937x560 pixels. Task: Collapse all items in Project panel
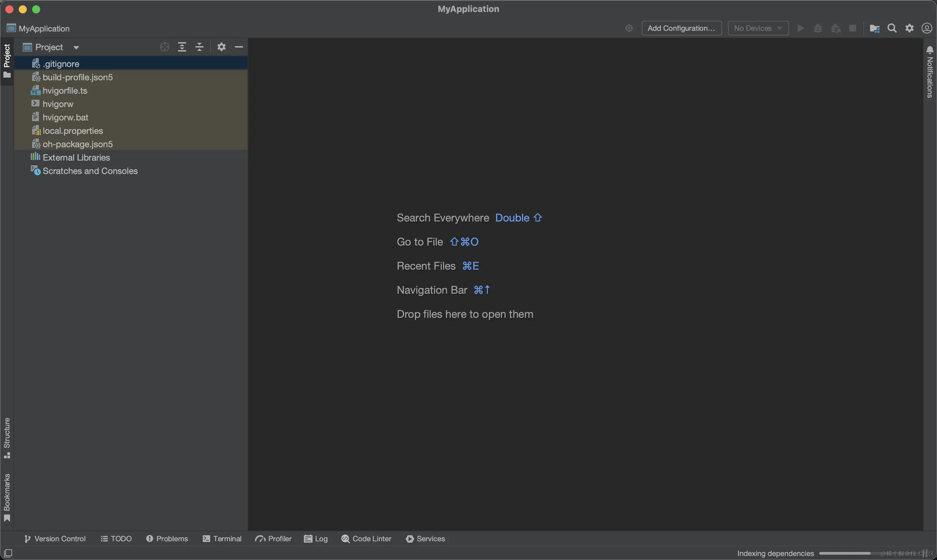click(199, 47)
